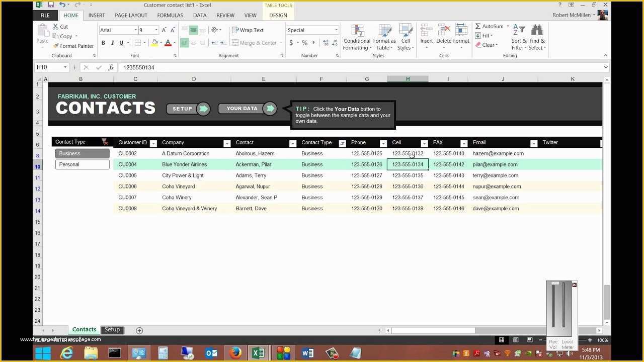The width and height of the screenshot is (644, 362).
Task: Open the Arial font name dropdown
Action: pos(135,30)
